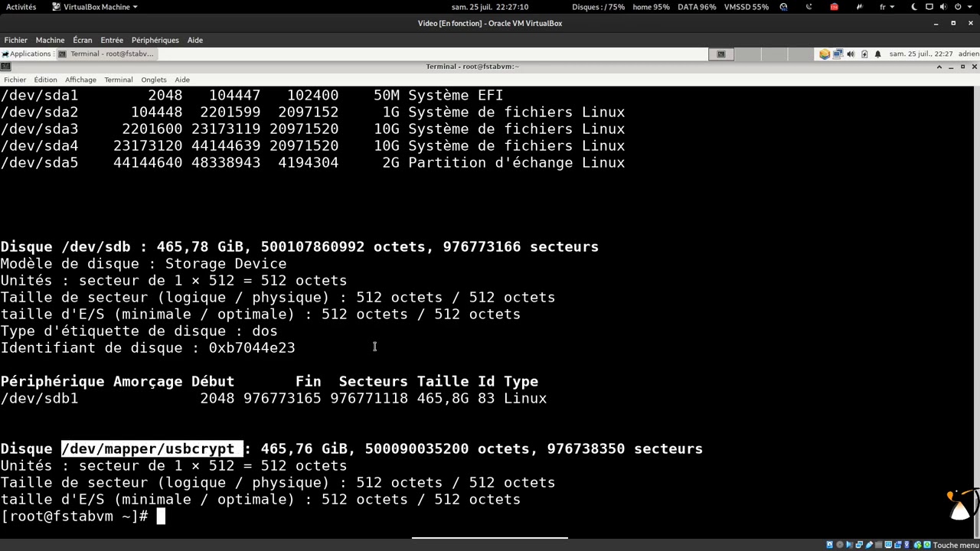The width and height of the screenshot is (980, 551).
Task: Click the VMSSD 55% indicator
Action: [746, 7]
